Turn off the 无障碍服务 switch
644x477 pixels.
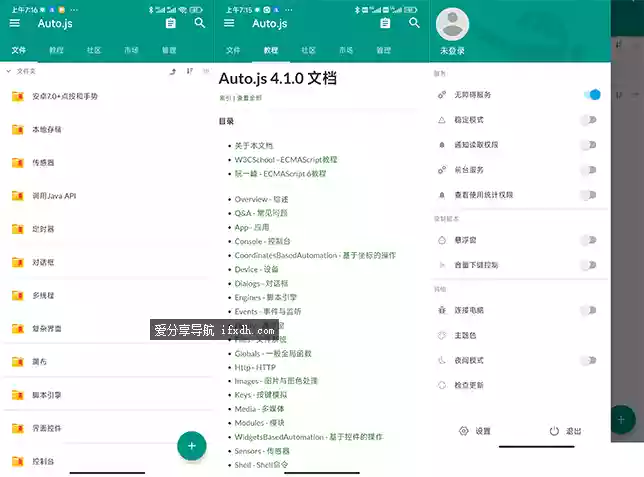592,94
